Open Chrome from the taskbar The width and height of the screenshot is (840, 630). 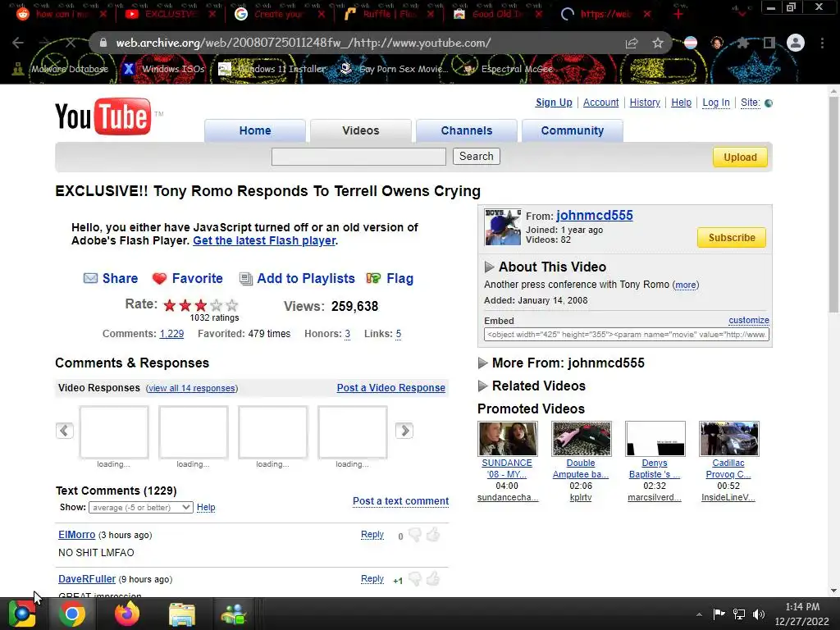click(72, 614)
